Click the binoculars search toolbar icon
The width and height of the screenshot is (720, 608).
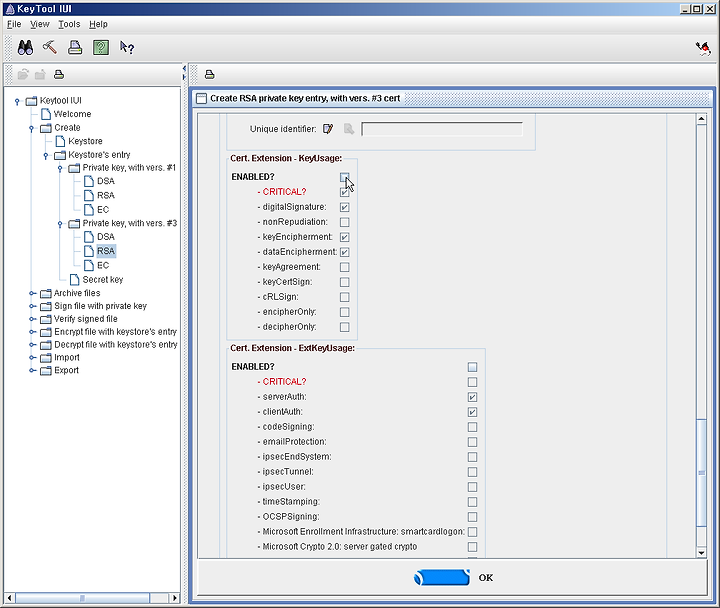[25, 47]
